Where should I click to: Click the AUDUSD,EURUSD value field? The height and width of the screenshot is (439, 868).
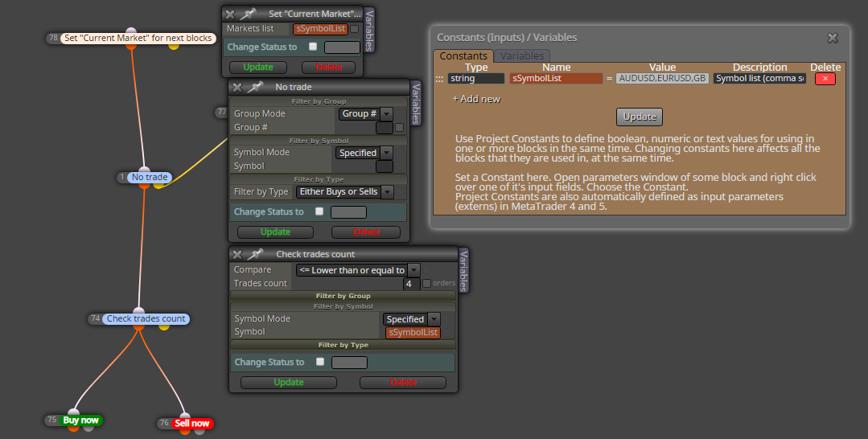click(662, 79)
